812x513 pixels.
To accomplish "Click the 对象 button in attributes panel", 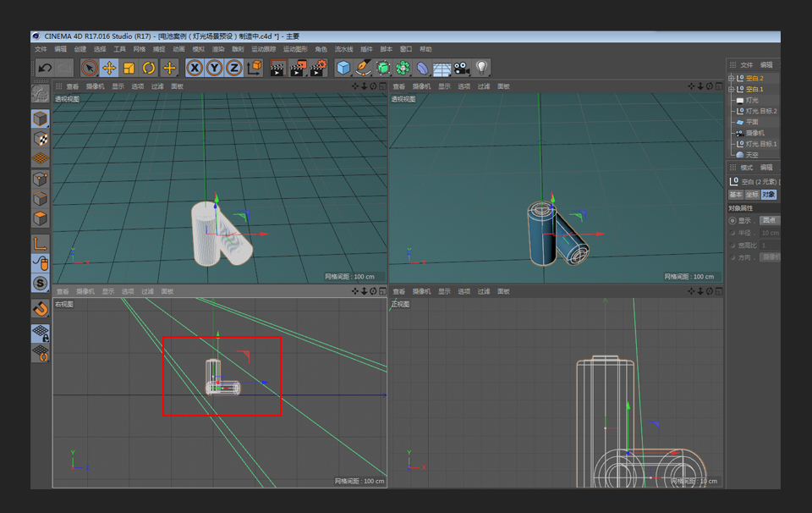I will tap(769, 195).
